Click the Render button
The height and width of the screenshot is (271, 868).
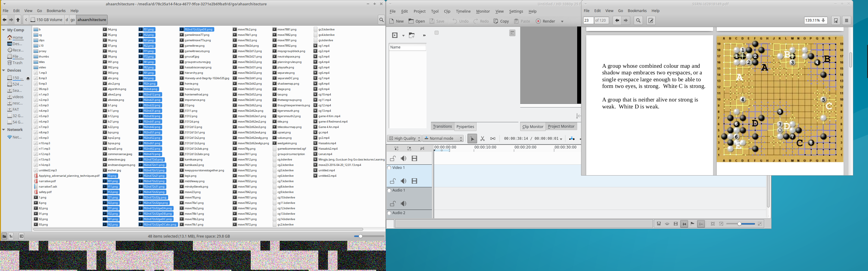pos(546,21)
